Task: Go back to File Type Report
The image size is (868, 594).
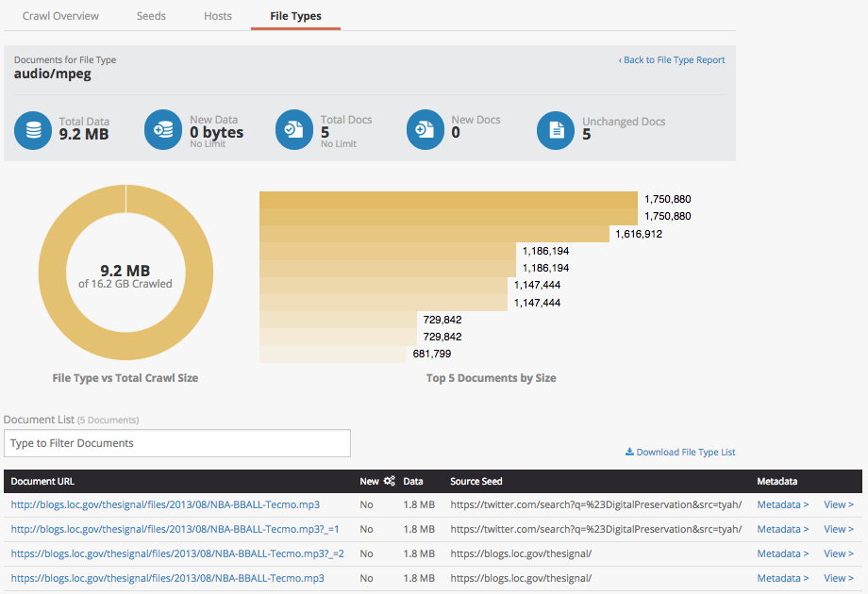Action: tap(672, 60)
